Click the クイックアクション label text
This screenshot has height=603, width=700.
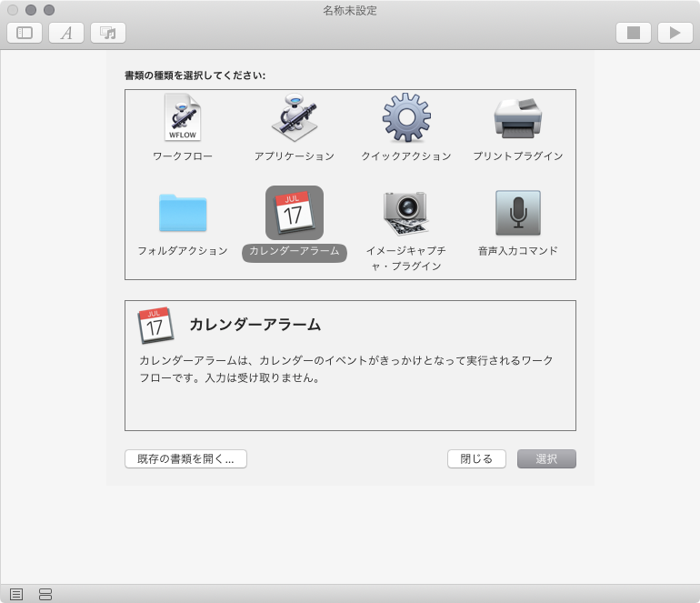[x=406, y=156]
